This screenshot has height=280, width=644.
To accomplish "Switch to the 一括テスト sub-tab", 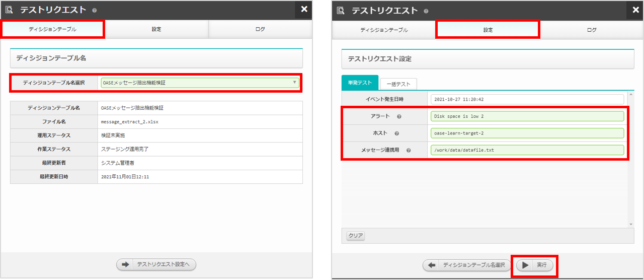I will [x=398, y=84].
